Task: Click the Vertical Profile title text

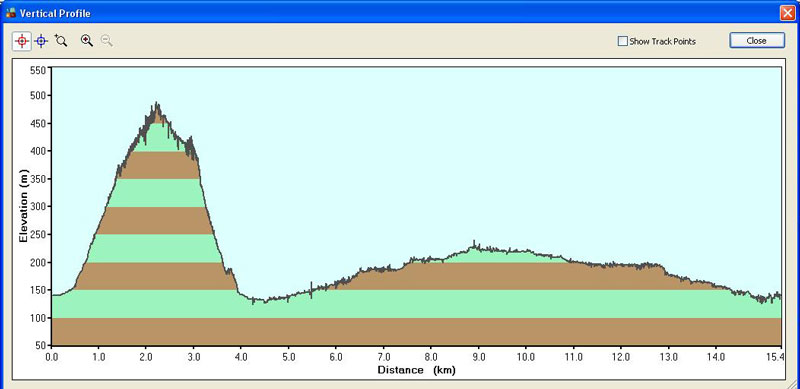Action: (55, 13)
